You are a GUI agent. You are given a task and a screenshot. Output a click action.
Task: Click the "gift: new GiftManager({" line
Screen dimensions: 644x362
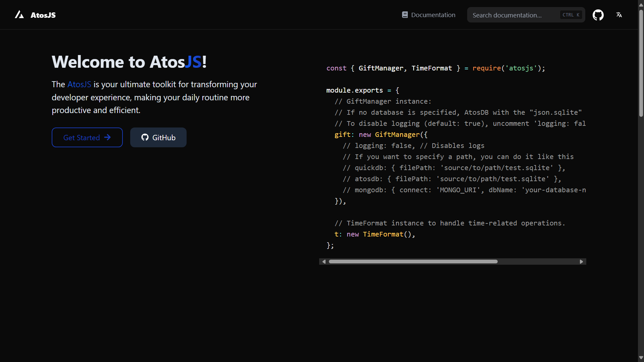[381, 135]
